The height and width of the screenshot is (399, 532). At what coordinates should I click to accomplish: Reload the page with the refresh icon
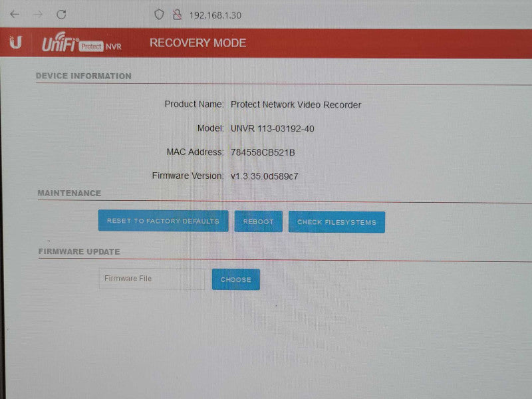61,15
